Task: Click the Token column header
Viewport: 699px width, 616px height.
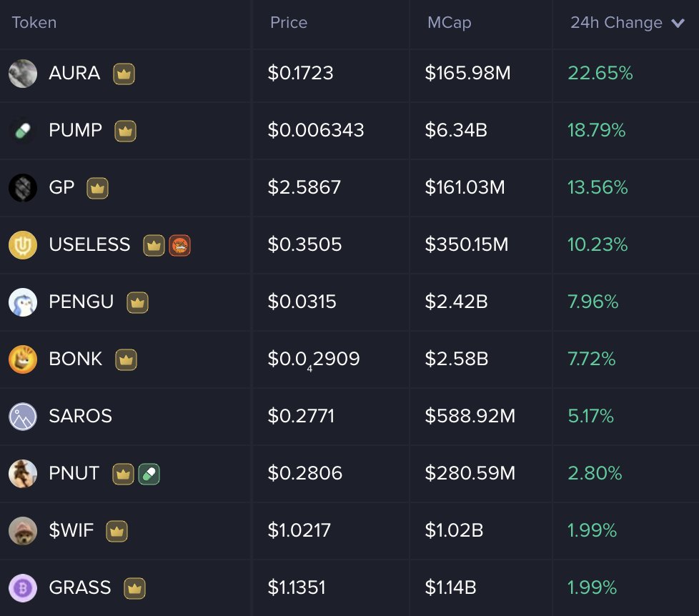Action: point(34,22)
